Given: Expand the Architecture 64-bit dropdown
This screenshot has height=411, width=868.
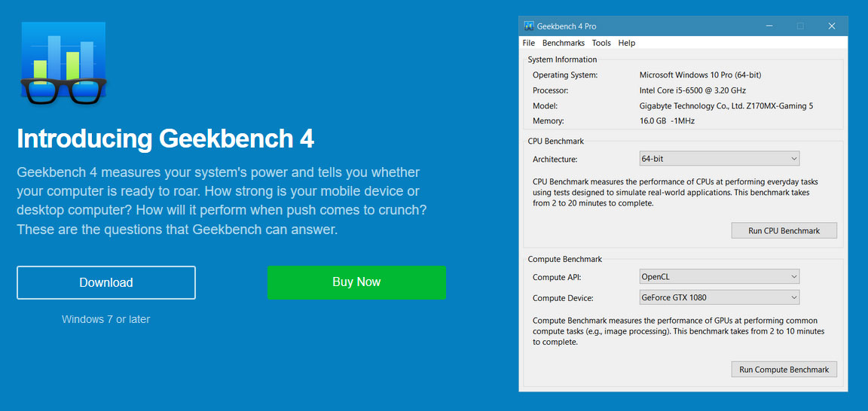Looking at the screenshot, I should click(720, 159).
